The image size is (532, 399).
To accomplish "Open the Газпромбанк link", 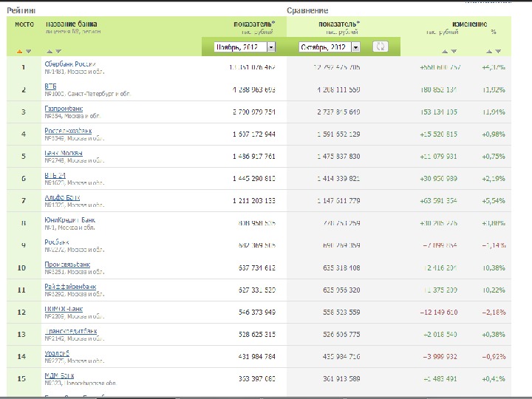I will tap(64, 109).
